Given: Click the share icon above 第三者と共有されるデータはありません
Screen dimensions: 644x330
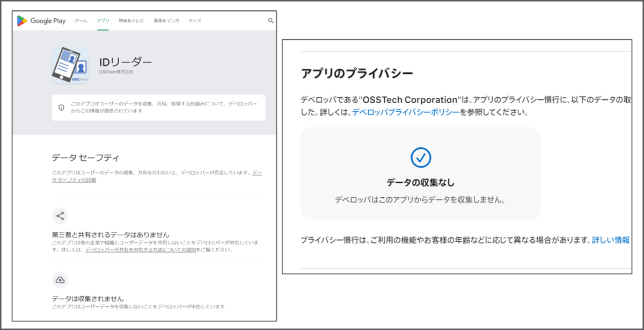Looking at the screenshot, I should point(60,216).
